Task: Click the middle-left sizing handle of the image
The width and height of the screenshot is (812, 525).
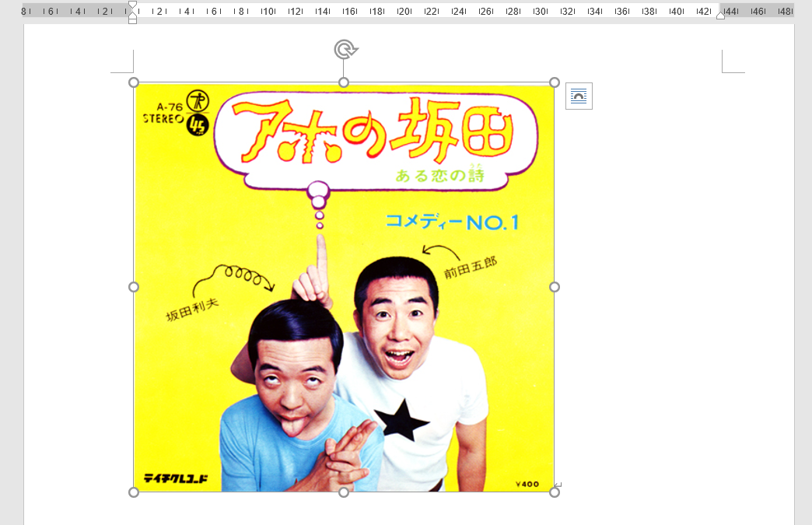Action: pos(134,286)
